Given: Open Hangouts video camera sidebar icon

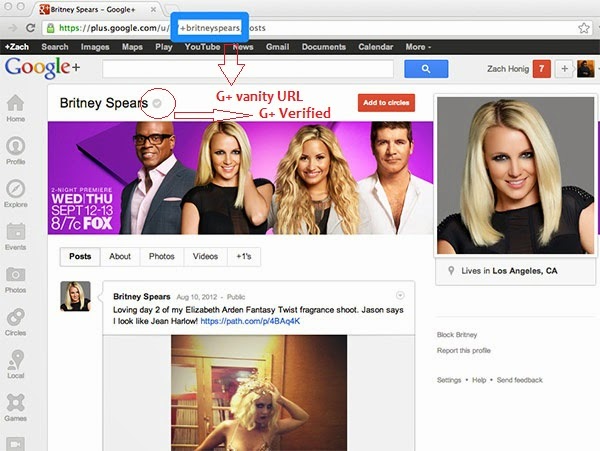Looking at the screenshot, I should (x=15, y=444).
